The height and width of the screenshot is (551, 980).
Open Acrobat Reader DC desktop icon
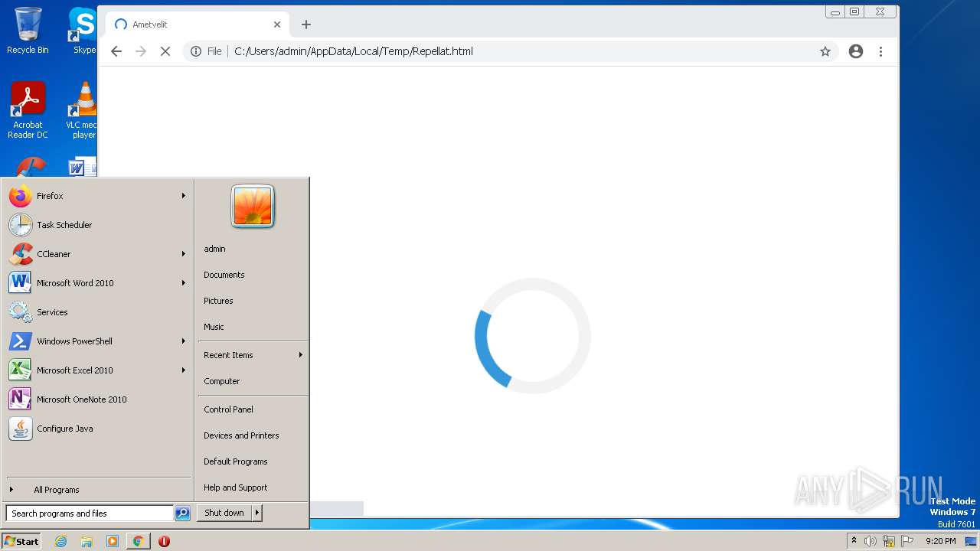(28, 110)
